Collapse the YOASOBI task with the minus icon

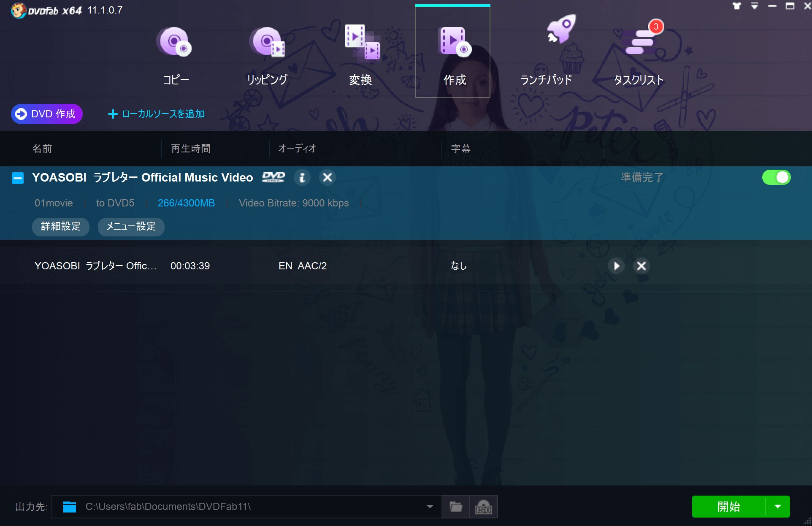[x=18, y=178]
